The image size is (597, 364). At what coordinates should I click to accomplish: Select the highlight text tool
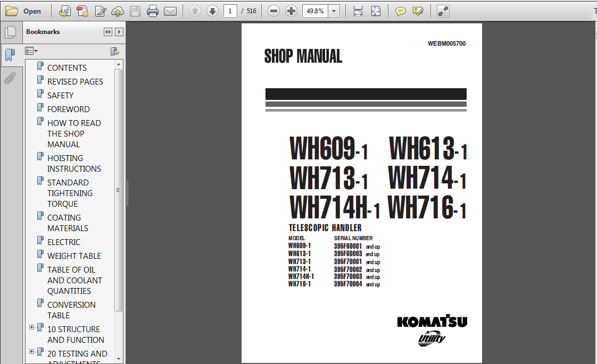click(x=418, y=11)
